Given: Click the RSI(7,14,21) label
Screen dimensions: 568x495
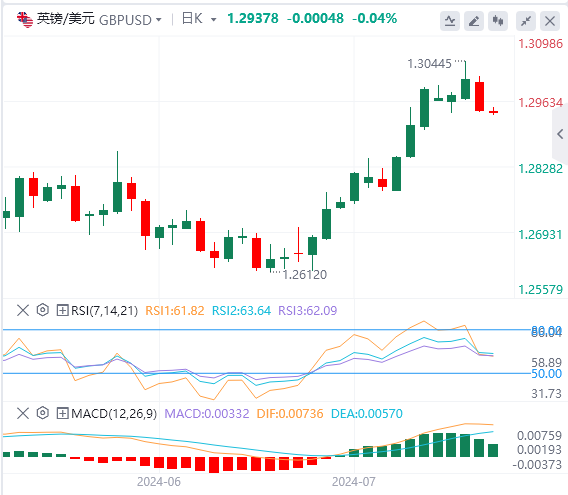Looking at the screenshot, I should point(104,311).
